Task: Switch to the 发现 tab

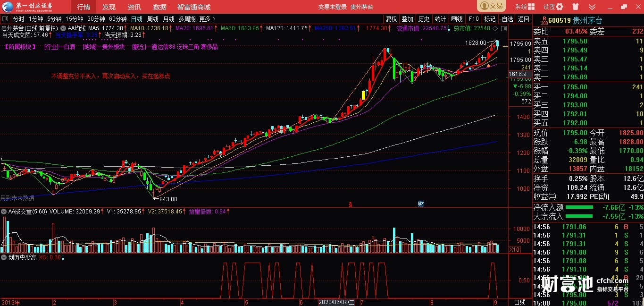Action: click(x=109, y=7)
